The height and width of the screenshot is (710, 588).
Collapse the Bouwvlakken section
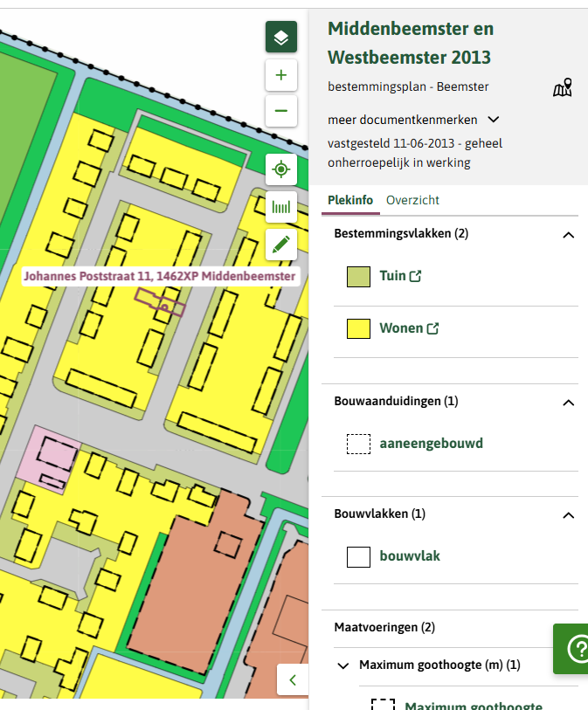point(568,514)
